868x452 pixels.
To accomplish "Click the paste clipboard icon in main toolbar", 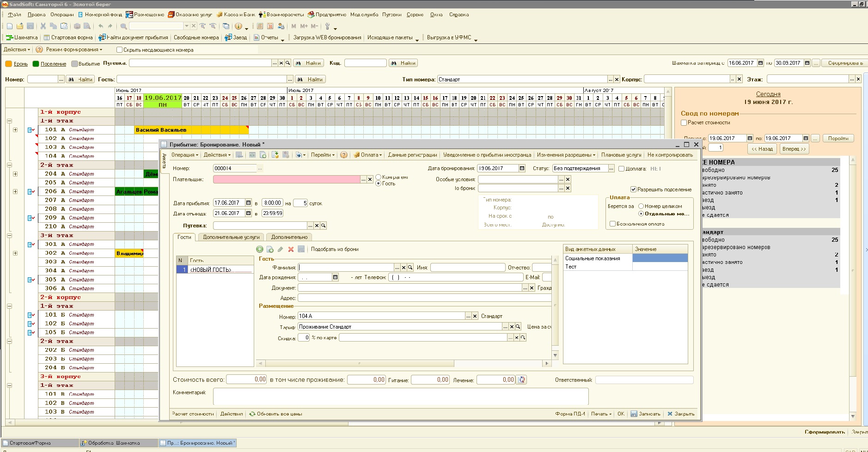I will point(64,26).
